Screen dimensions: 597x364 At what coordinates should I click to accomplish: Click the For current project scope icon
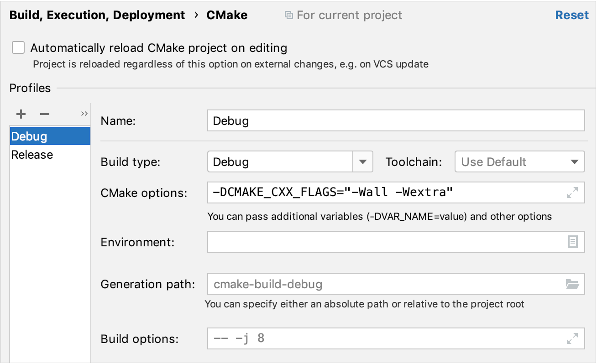click(288, 15)
